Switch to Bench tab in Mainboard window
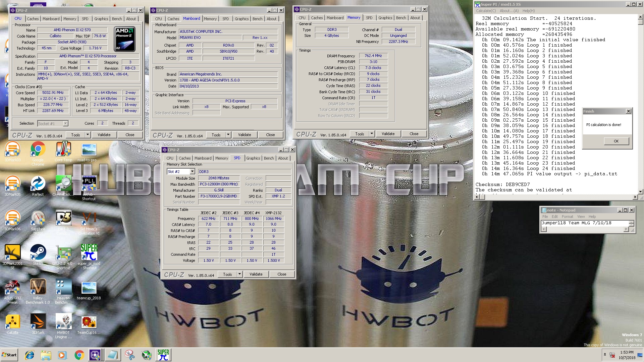644x362 pixels. click(x=258, y=19)
